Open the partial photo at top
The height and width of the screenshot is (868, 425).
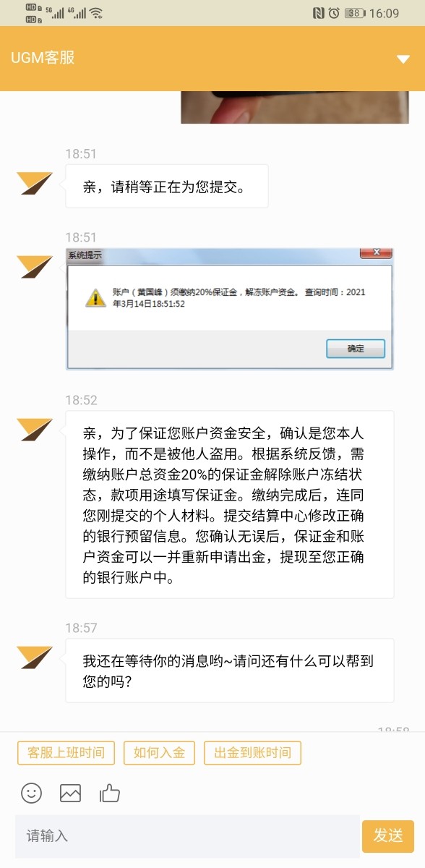pyautogui.click(x=295, y=107)
